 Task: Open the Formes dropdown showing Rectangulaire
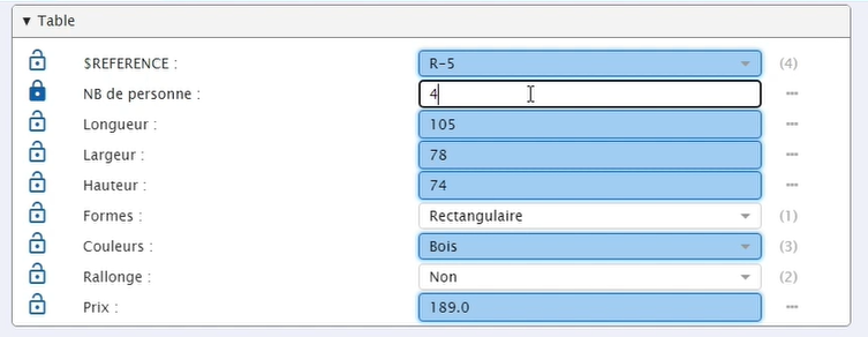click(x=590, y=216)
